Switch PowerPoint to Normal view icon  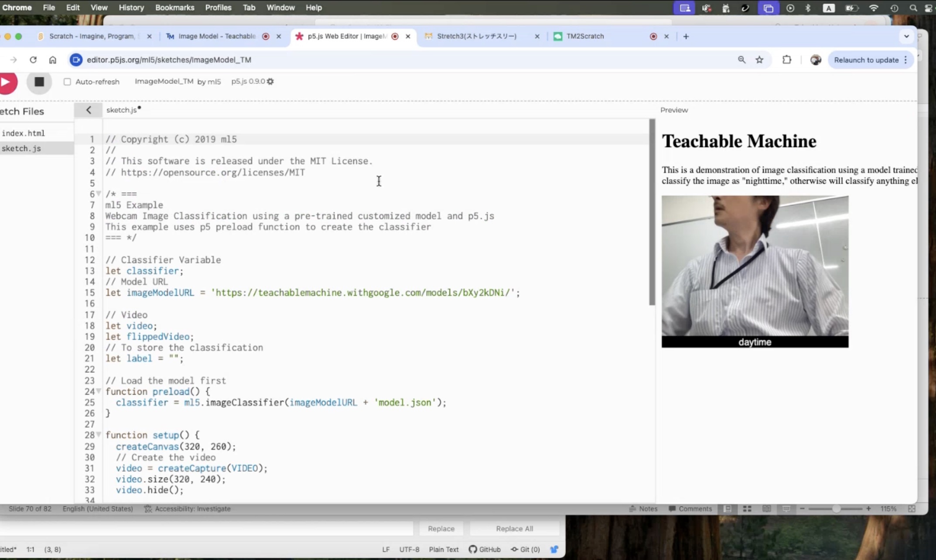728,509
